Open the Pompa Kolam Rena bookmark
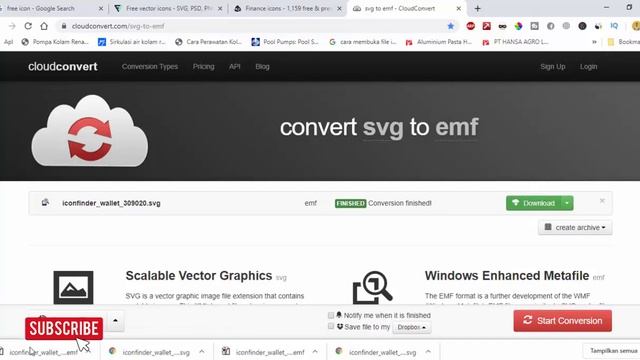Viewport: 640px width, 360px height. click(x=55, y=42)
